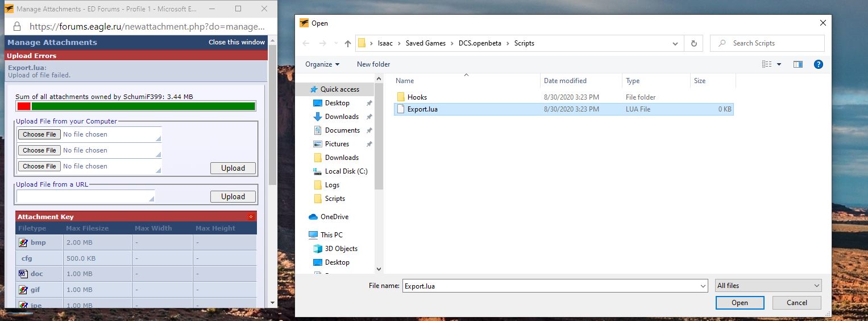
Task: Collapse the Attachment Key section
Action: tap(251, 217)
